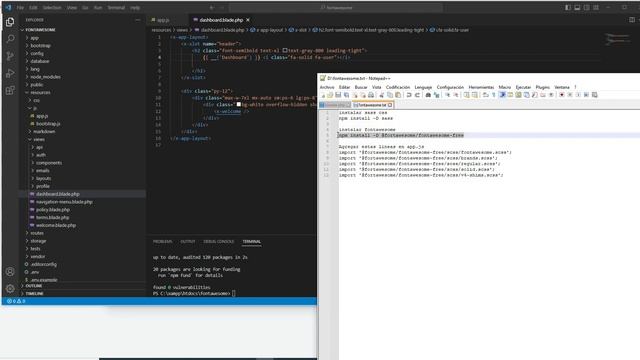Open navigation-menu.blade.php in Explorer
The image size is (640, 360).
point(64,202)
